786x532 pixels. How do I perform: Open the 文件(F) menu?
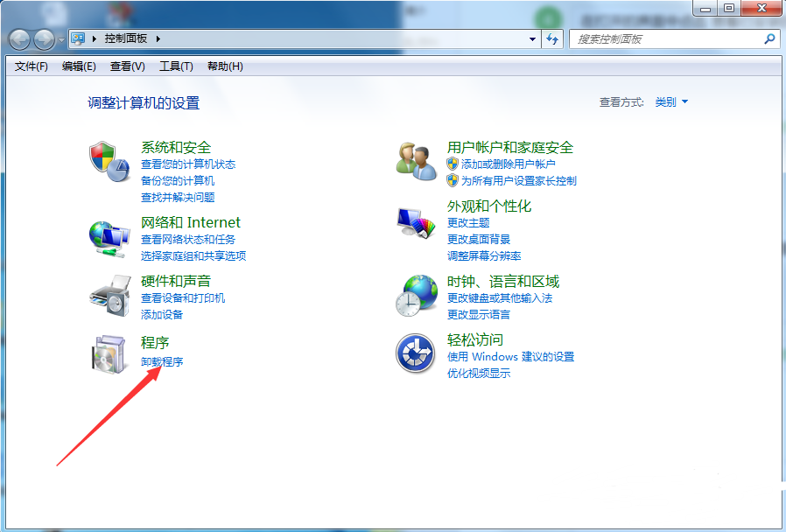click(x=32, y=66)
